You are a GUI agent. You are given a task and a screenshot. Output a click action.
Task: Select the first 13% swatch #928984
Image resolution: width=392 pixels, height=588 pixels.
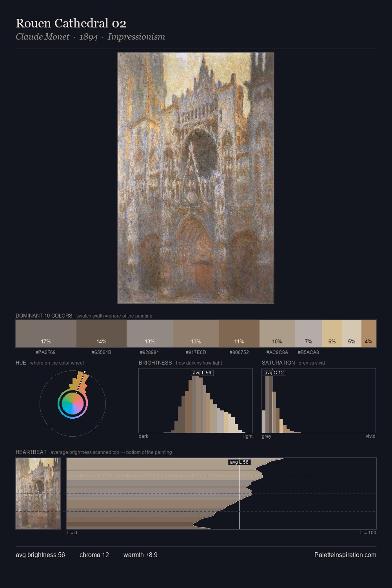150,334
